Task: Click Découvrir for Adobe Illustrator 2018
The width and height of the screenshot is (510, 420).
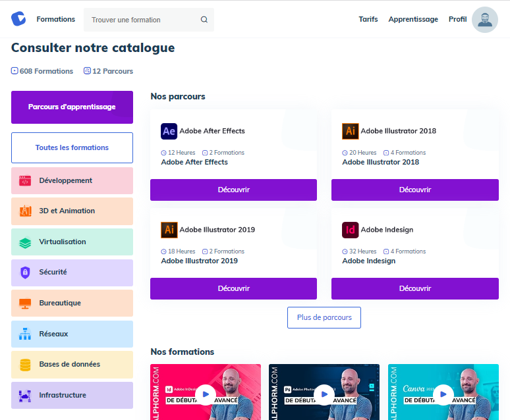Action: [415, 190]
